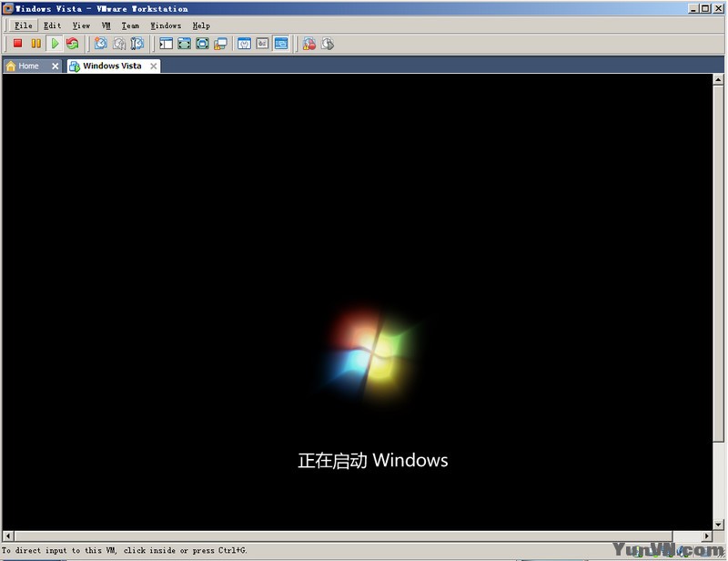The height and width of the screenshot is (561, 728).
Task: Minimize the VMware Workstation window
Action: [x=693, y=8]
